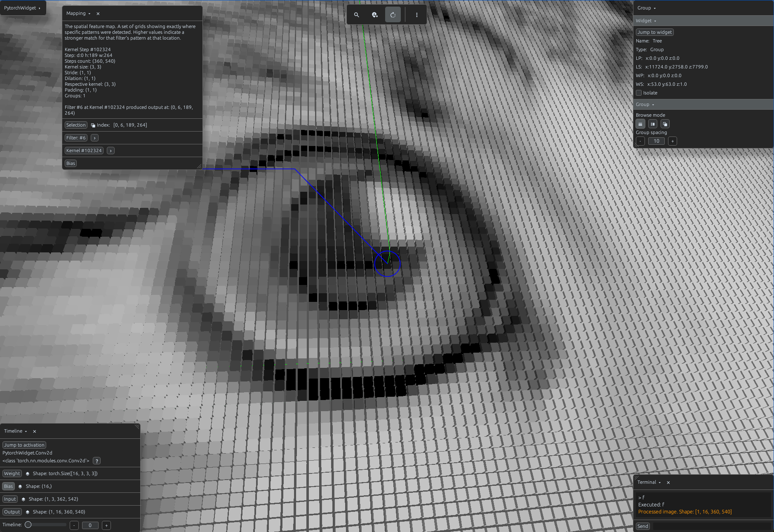774x532 pixels.
Task: Click the location pin with arrow icon
Action: click(374, 15)
